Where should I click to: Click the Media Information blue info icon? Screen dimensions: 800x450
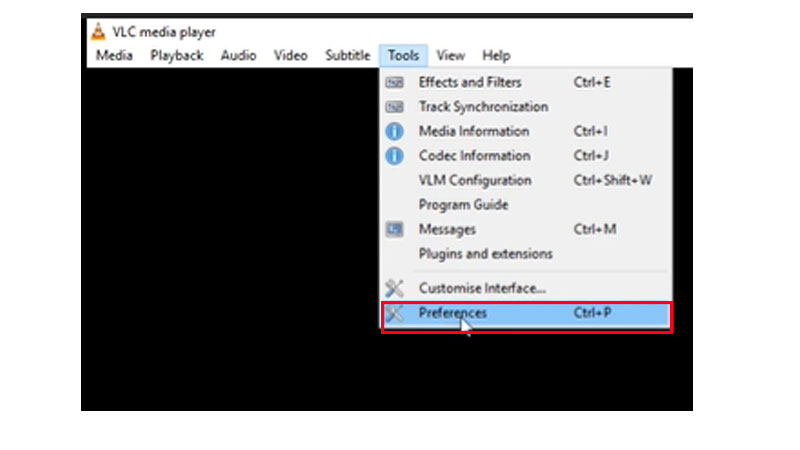point(394,131)
